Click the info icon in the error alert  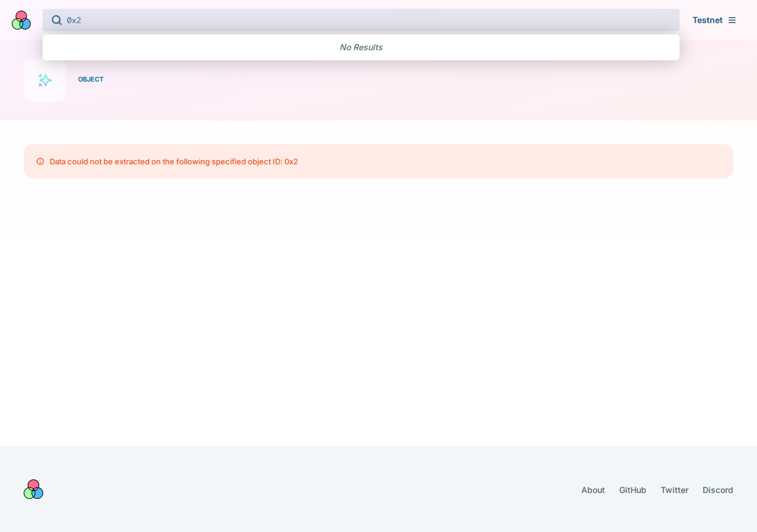40,161
